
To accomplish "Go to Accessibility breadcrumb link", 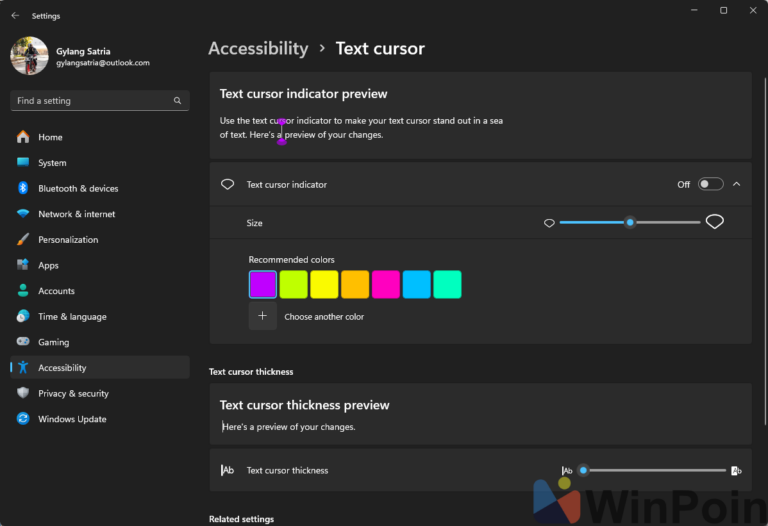I will coord(258,48).
